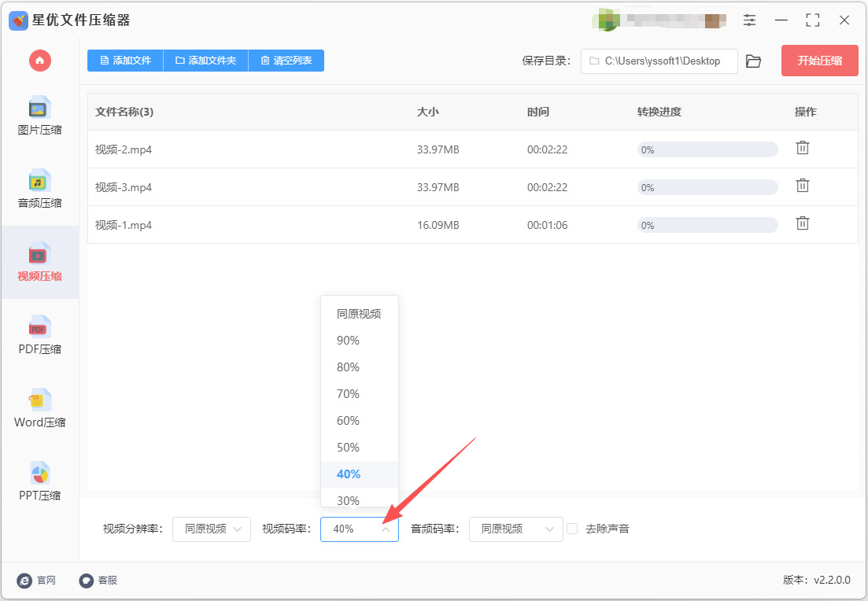Open settings sliders icon in title bar

pyautogui.click(x=749, y=20)
